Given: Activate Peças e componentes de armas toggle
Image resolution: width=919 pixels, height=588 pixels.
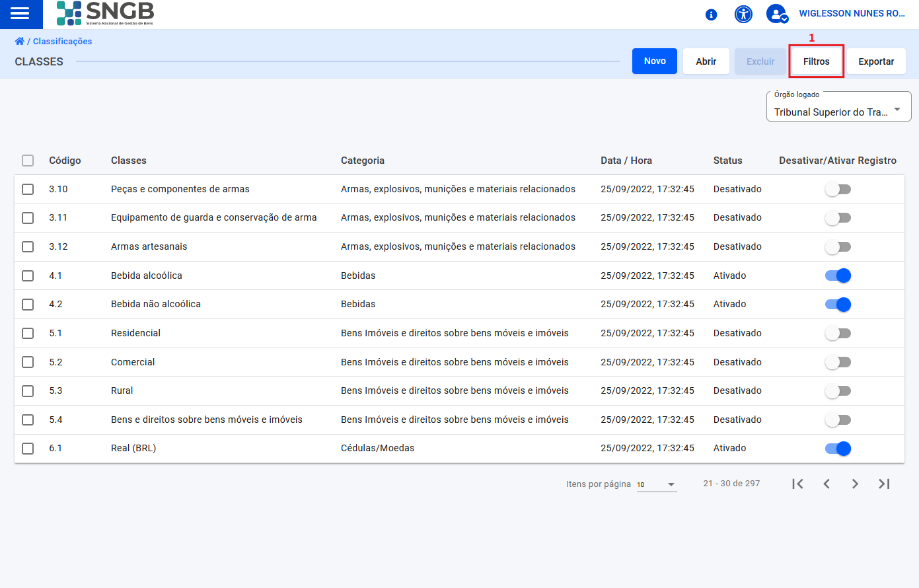Looking at the screenshot, I should point(838,189).
